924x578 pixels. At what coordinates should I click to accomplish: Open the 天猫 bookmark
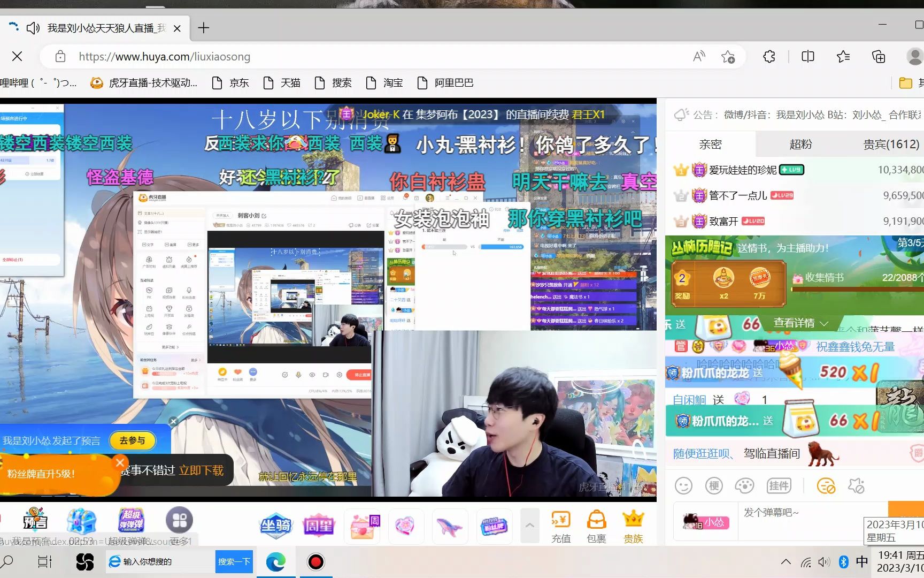[282, 83]
